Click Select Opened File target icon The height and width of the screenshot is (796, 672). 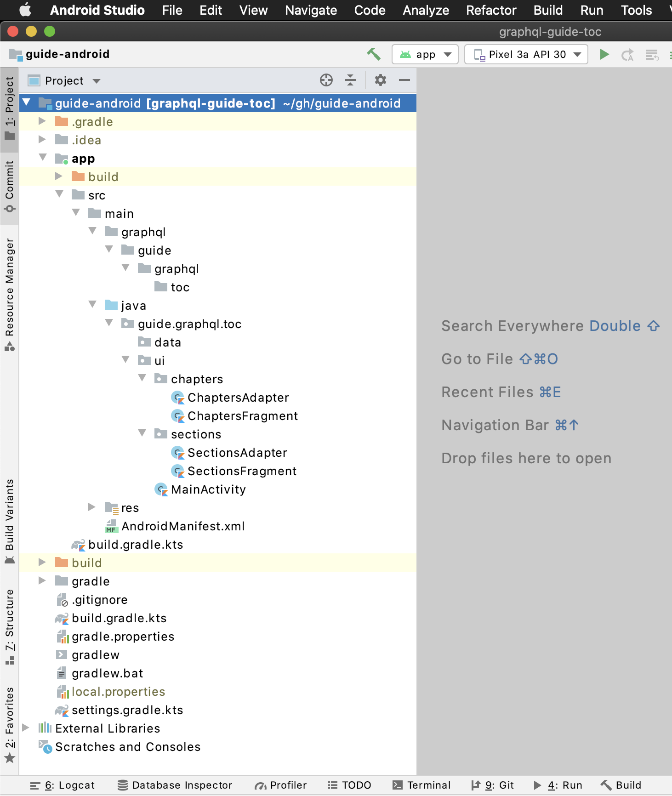pos(326,80)
